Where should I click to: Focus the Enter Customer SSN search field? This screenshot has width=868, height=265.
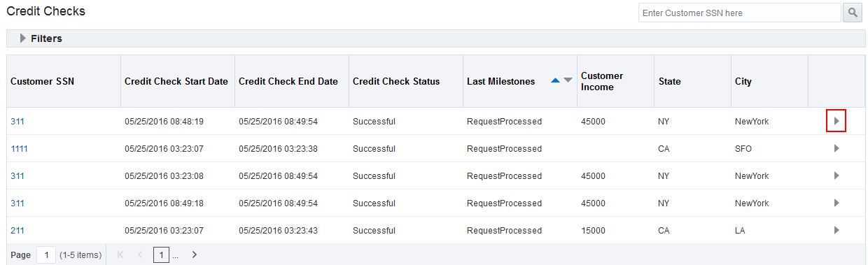click(x=739, y=13)
